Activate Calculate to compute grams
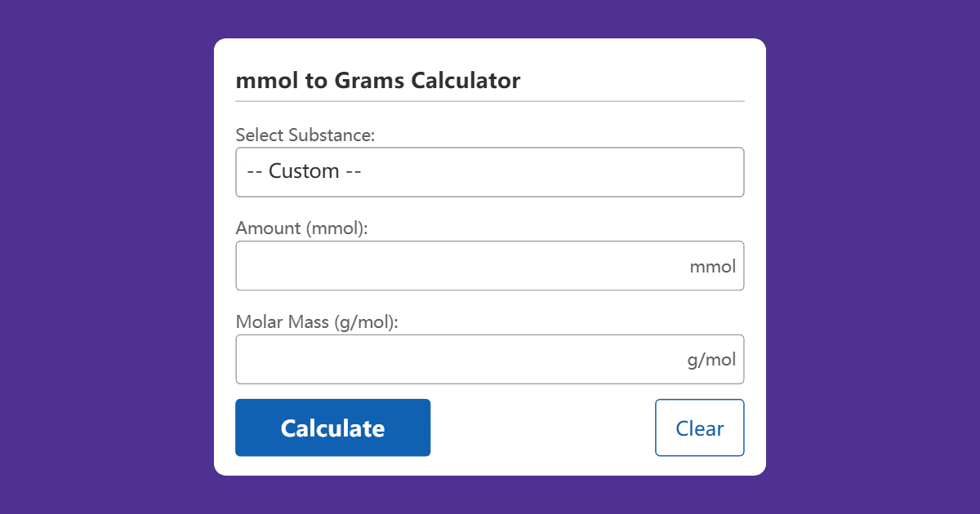 tap(332, 428)
